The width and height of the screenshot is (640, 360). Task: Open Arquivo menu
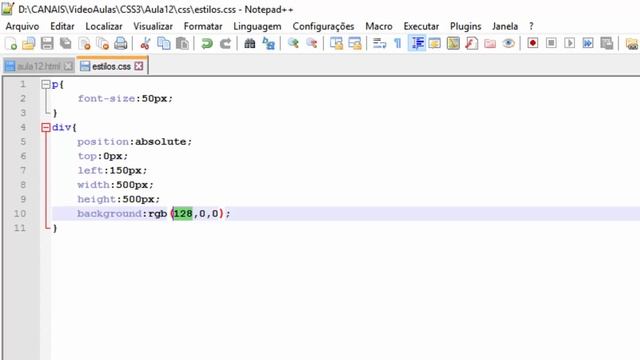(x=22, y=26)
